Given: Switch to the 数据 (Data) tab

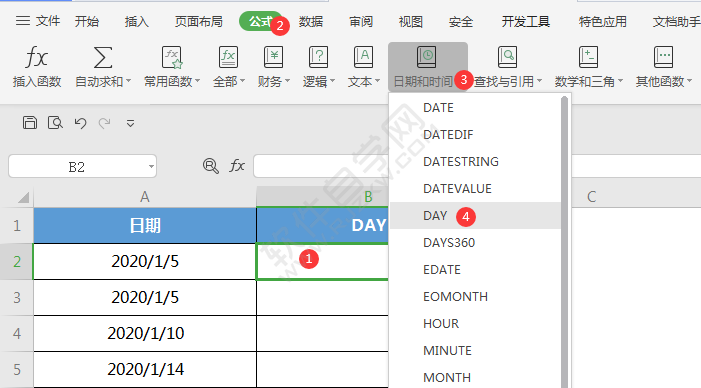Looking at the screenshot, I should pos(311,21).
